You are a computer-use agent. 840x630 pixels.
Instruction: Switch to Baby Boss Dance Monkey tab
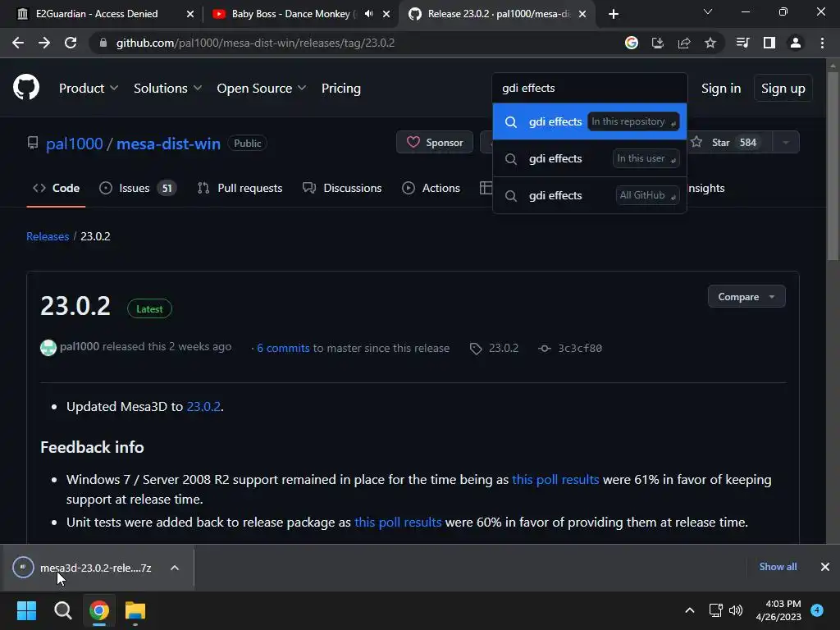point(300,14)
